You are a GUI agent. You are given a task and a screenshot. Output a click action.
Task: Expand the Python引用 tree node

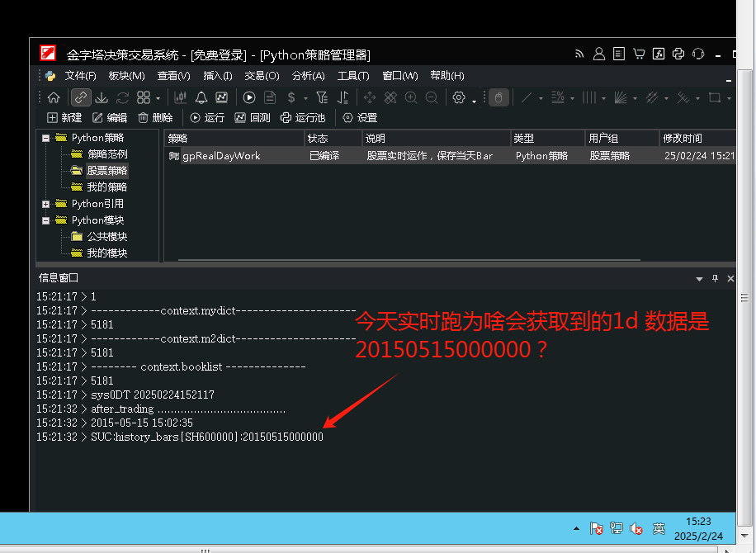(46, 204)
